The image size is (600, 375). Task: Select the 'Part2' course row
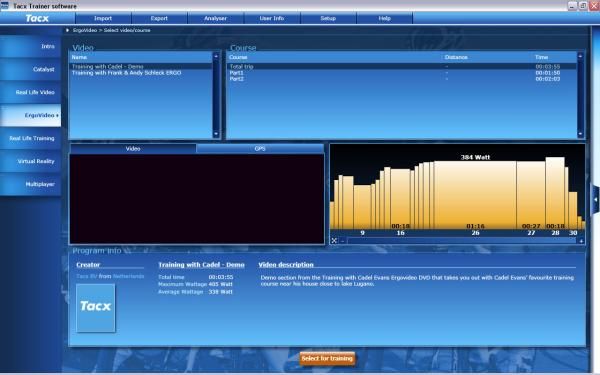(402, 79)
